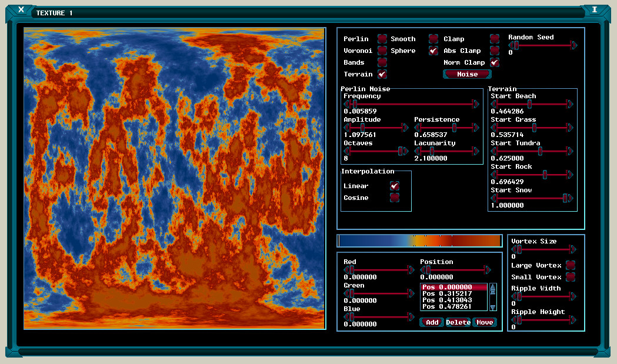617x364 pixels.
Task: Select Pos 0.478261 list entry
Action: [455, 306]
